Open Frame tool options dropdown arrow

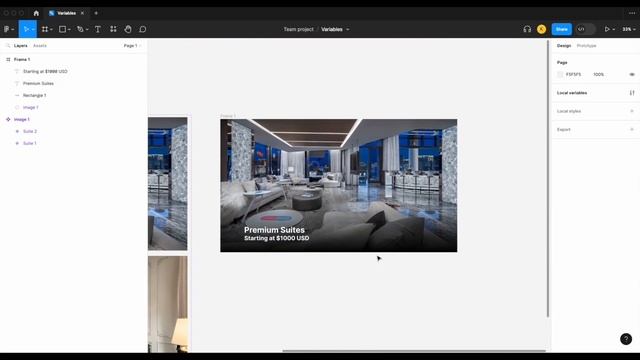click(51, 29)
